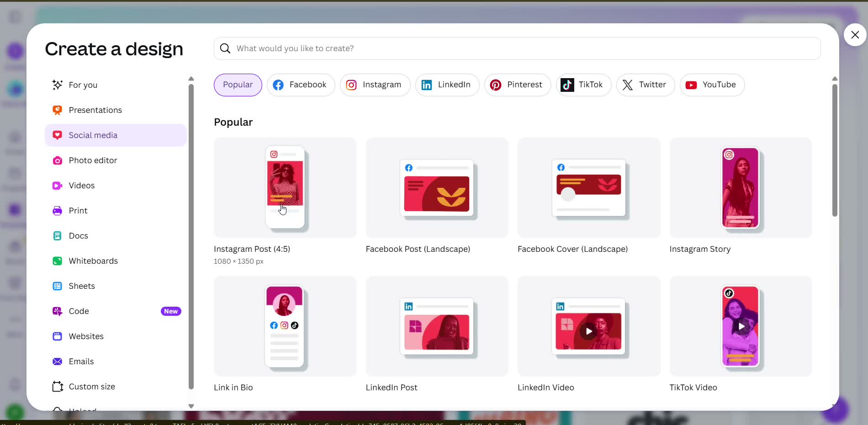
Task: Filter designs by Twitter
Action: point(646,85)
